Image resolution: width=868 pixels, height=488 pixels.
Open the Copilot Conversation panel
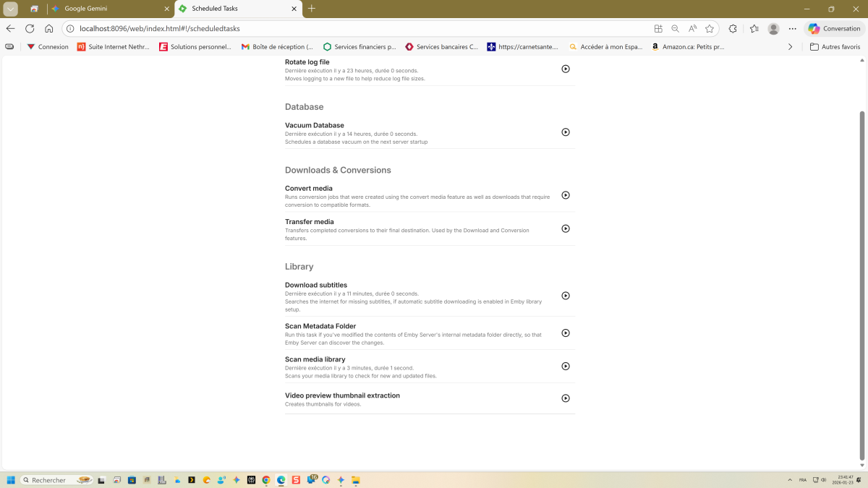click(833, 28)
